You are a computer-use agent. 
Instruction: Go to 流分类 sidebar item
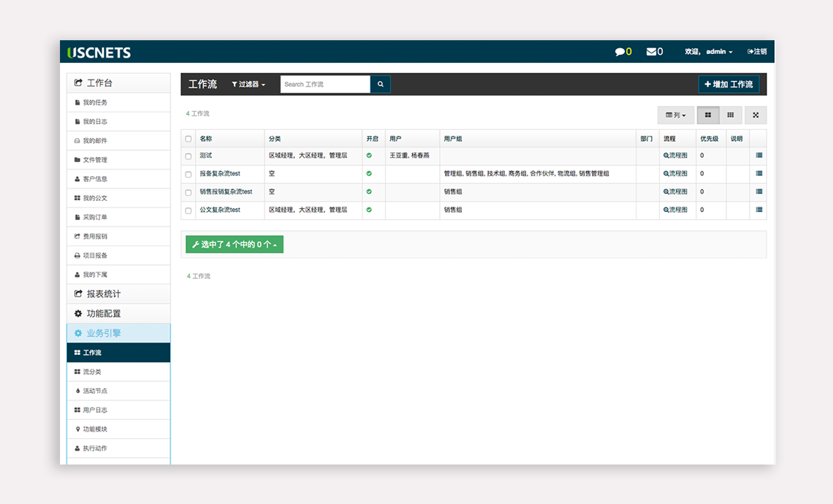92,372
